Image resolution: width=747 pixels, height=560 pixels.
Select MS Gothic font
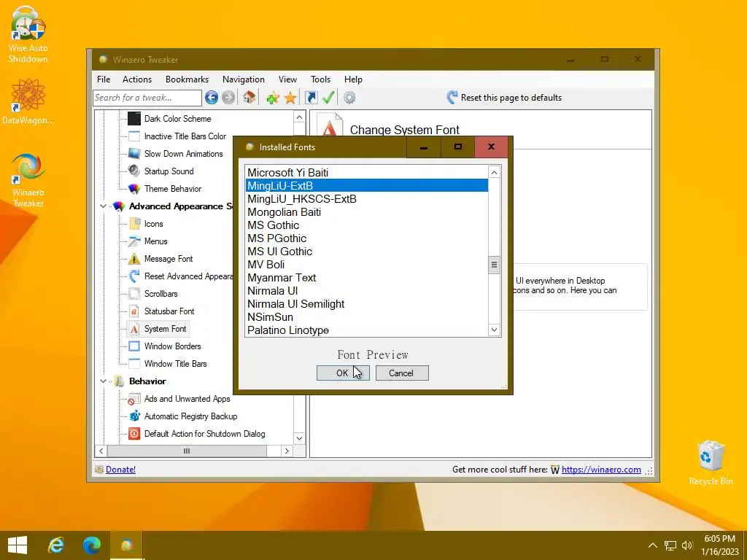367,225
